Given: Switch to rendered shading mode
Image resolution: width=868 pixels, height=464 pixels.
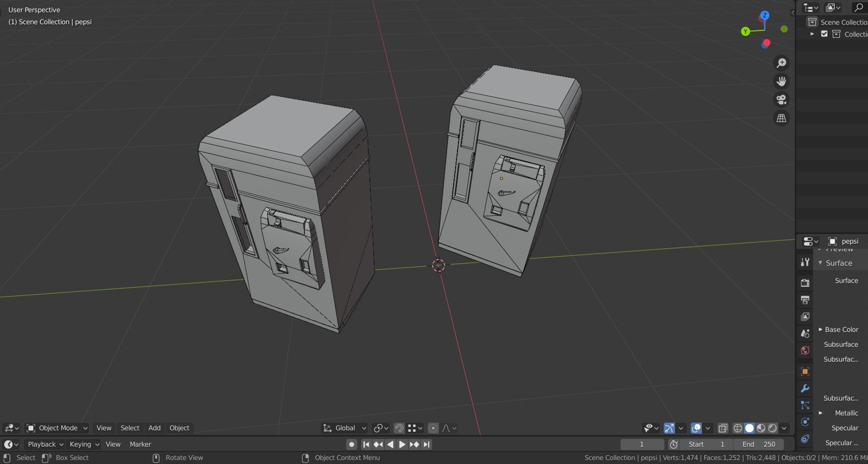Looking at the screenshot, I should point(773,428).
